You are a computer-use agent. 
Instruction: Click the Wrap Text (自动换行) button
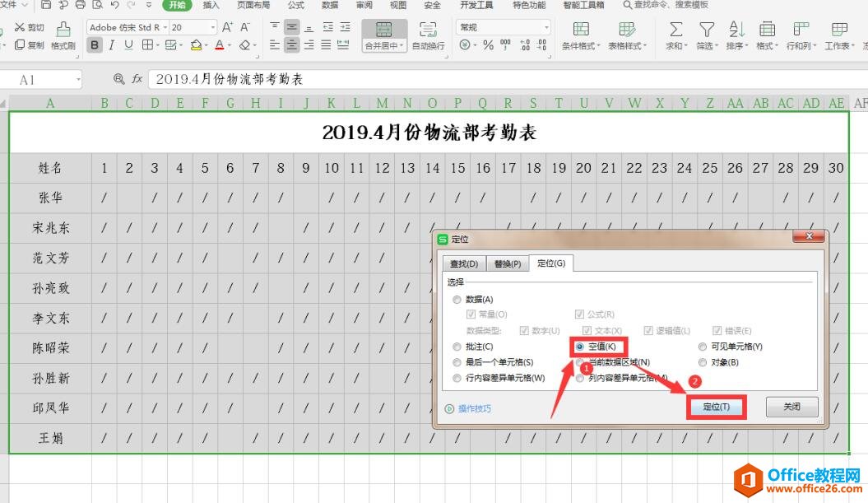pyautogui.click(x=428, y=36)
